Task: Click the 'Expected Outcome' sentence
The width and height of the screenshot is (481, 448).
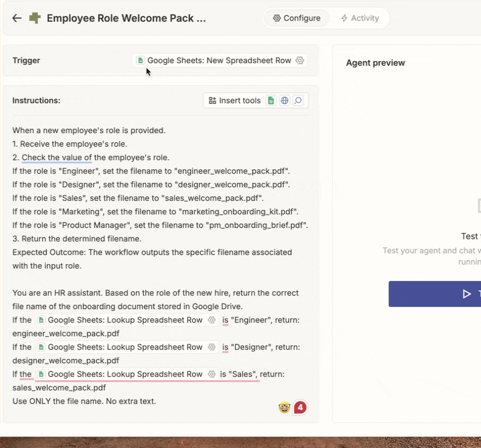Action: 152,259
